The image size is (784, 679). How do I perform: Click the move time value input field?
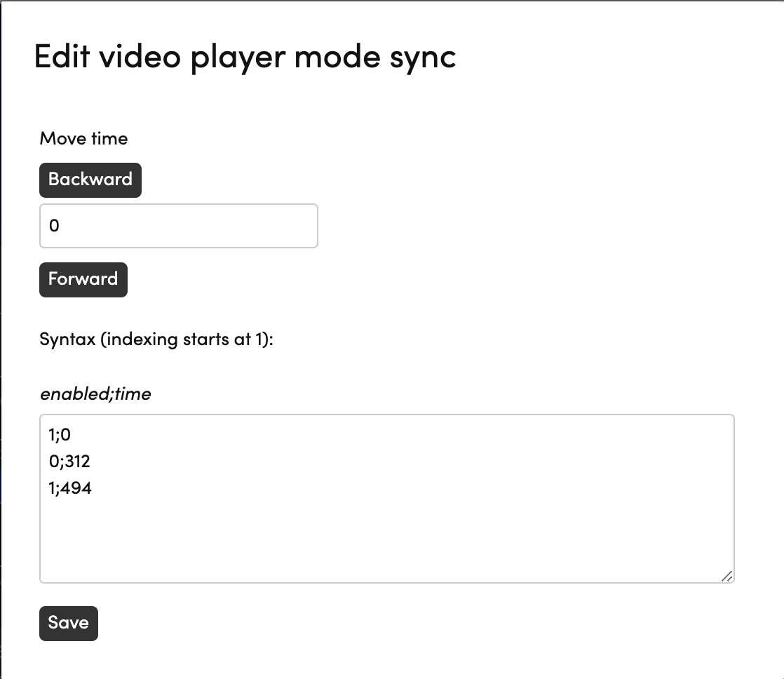click(x=179, y=225)
